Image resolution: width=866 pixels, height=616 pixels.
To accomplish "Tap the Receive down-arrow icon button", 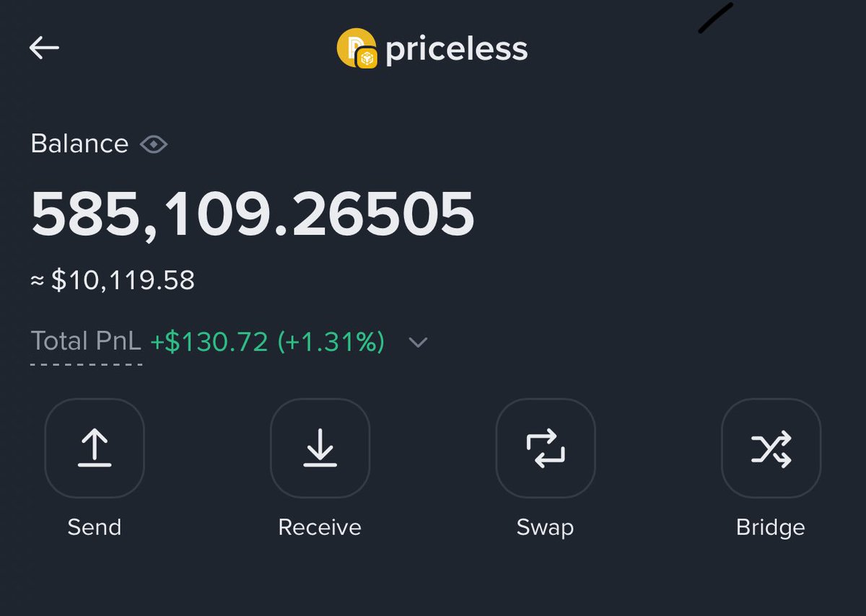I will click(320, 448).
